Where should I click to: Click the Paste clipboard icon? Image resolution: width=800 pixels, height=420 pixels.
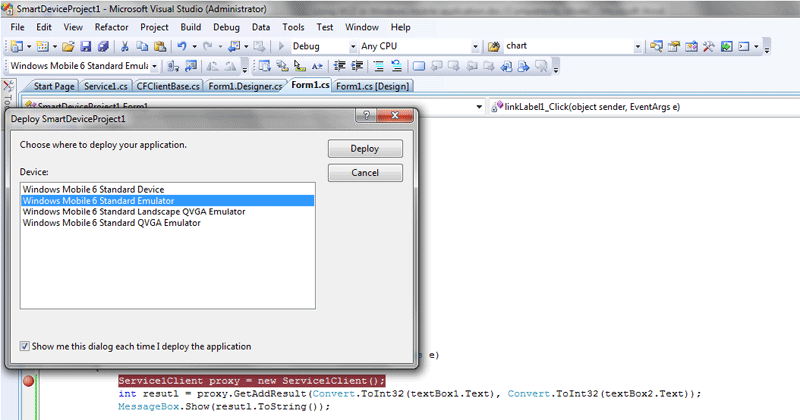pos(160,46)
